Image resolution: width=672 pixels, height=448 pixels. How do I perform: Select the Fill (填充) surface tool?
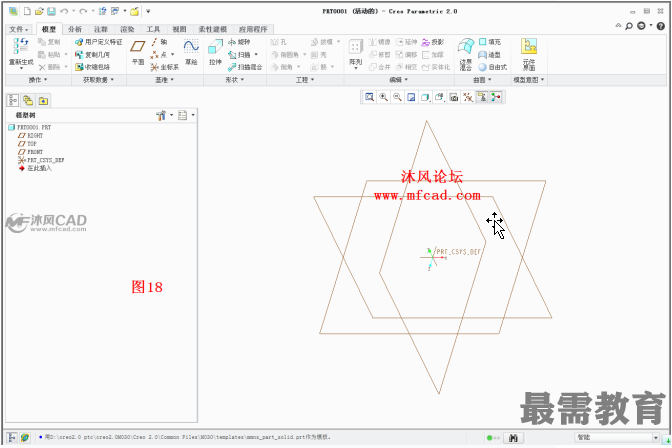pos(489,42)
